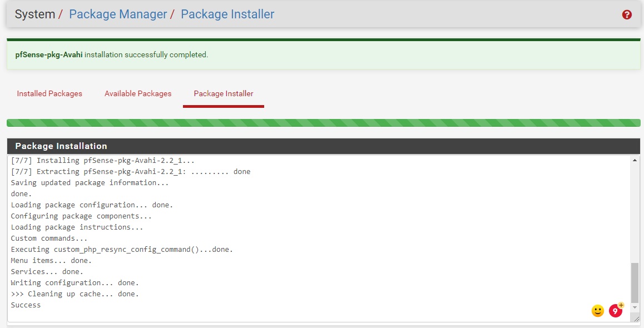Viewport: 644px width, 328px height.
Task: Click the yellow smiley face emoji icon
Action: click(598, 311)
